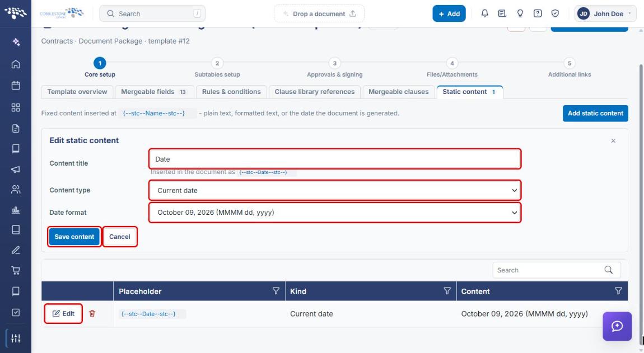Open Mergeable clauses tab
644x353 pixels.
pos(398,92)
